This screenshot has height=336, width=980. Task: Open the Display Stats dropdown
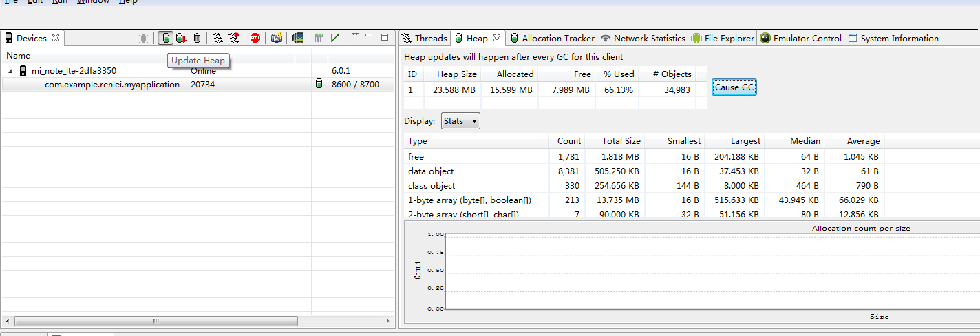pyautogui.click(x=460, y=121)
